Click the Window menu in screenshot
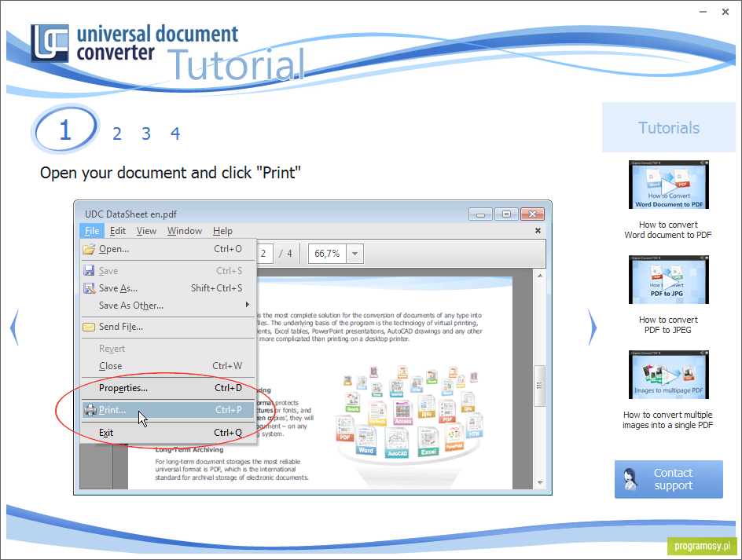This screenshot has height=560, width=742. [x=185, y=231]
